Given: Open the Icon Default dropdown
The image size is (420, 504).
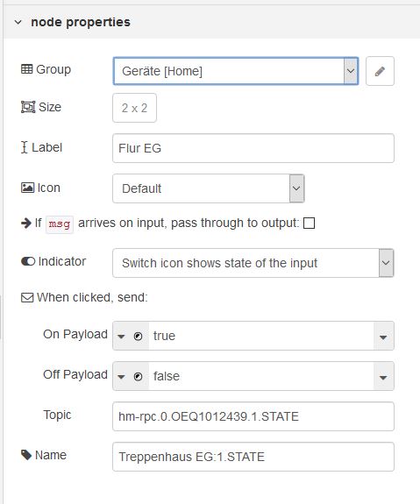Looking at the screenshot, I should 209,188.
